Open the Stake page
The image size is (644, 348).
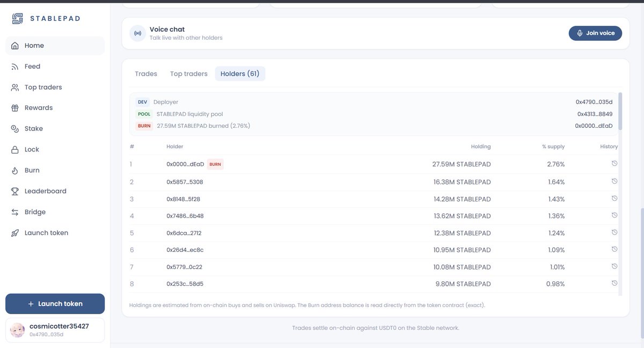(55, 129)
